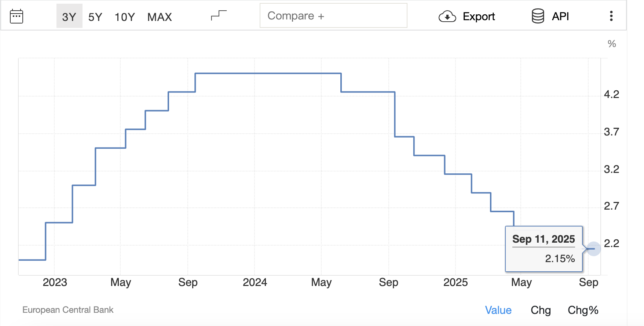Image resolution: width=644 pixels, height=326 pixels.
Task: Click the European Central Bank source link
Action: [x=68, y=310]
